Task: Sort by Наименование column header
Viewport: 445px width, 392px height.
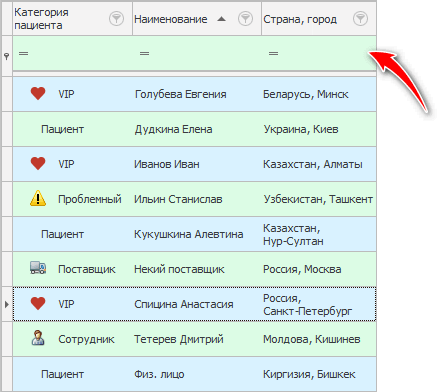Action: click(x=197, y=19)
